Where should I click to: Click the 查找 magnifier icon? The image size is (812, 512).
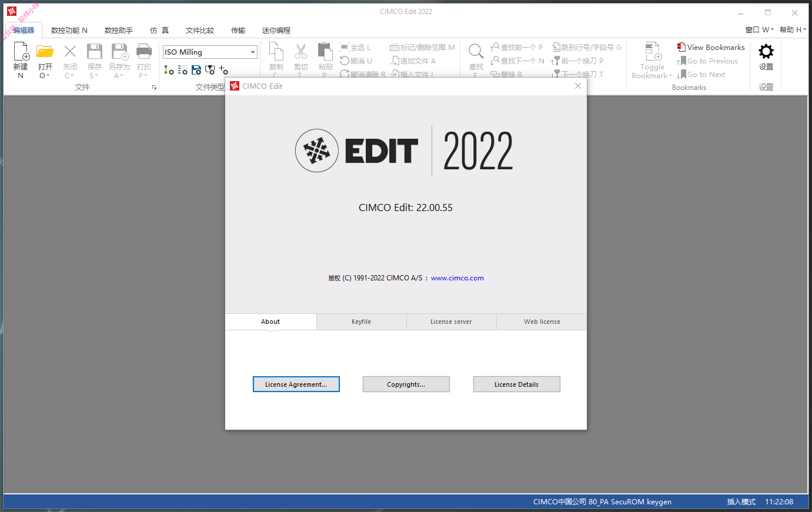point(476,52)
